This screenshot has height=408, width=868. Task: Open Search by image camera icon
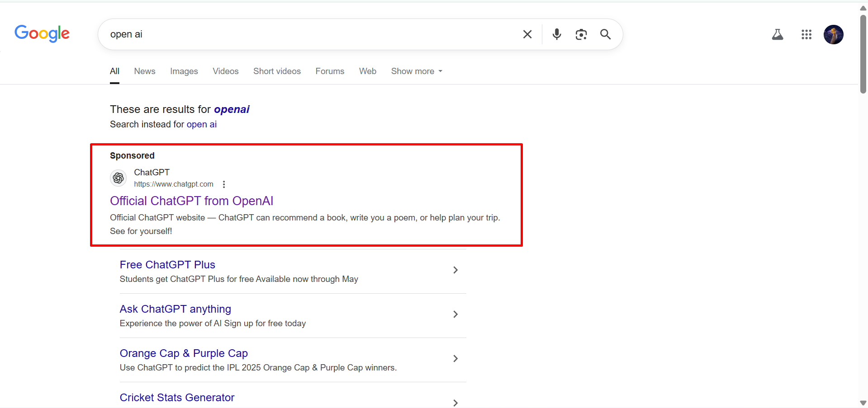[581, 34]
